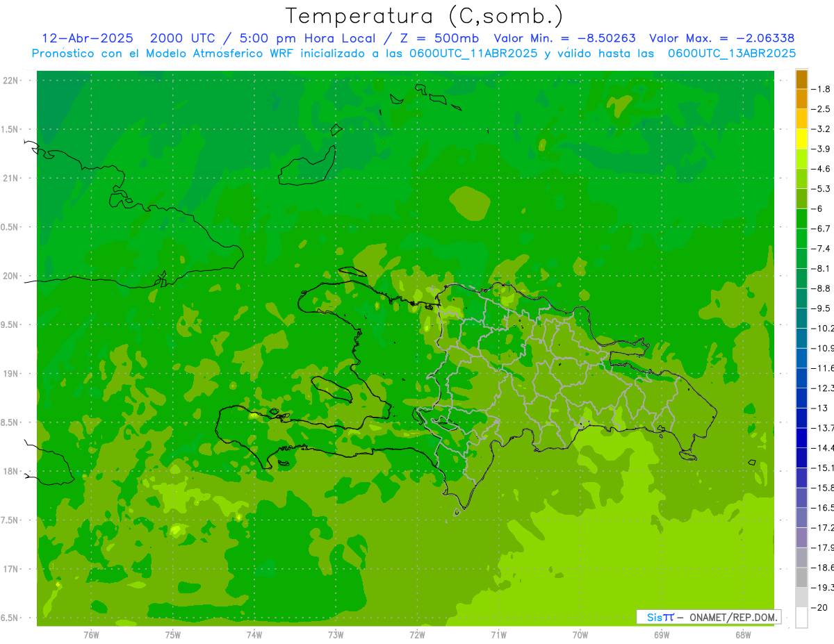Viewport: 834px width, 644px height.
Task: Click the 18N latitude axis label
Action: click(12, 471)
